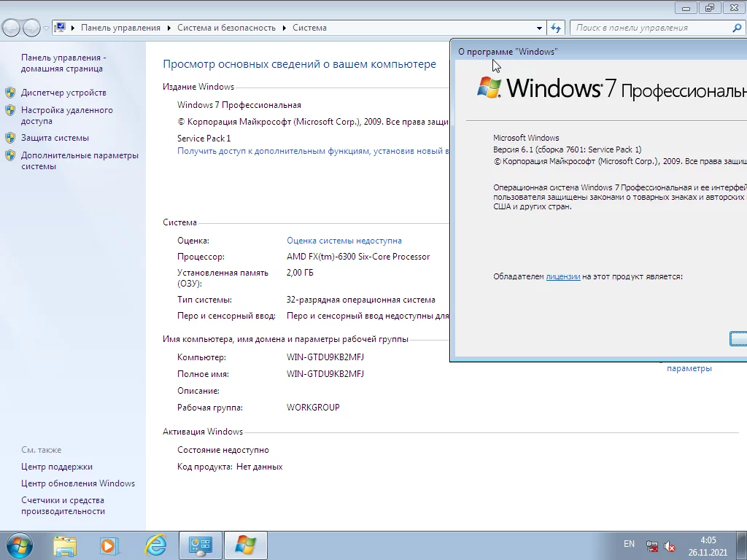The width and height of the screenshot is (747, 560).
Task: Open Device Manager link in sidebar
Action: pyautogui.click(x=63, y=93)
